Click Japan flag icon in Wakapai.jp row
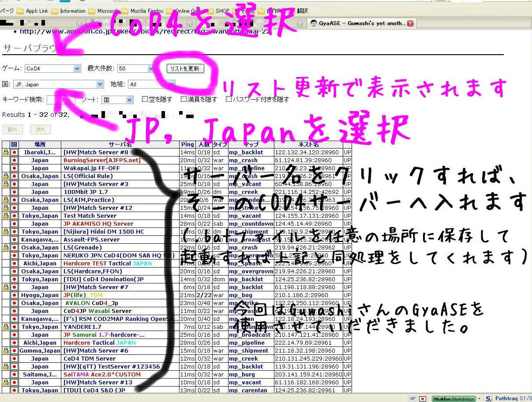The height and width of the screenshot is (402, 532). pos(14,168)
